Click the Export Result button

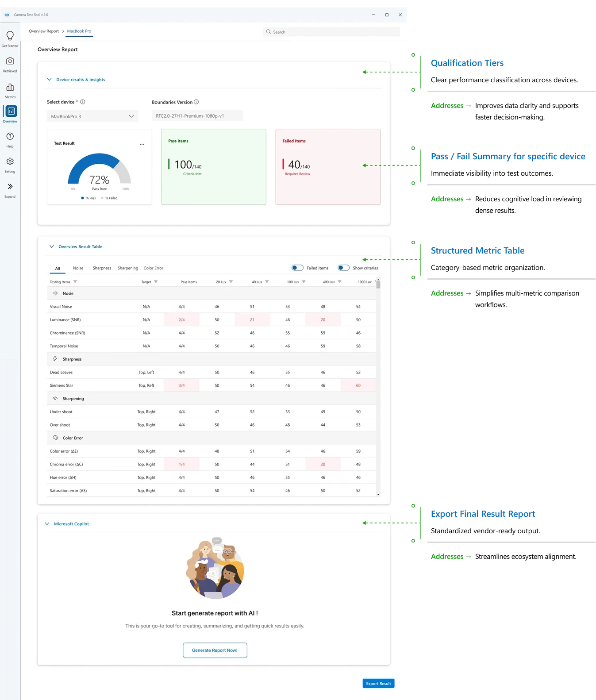[379, 684]
